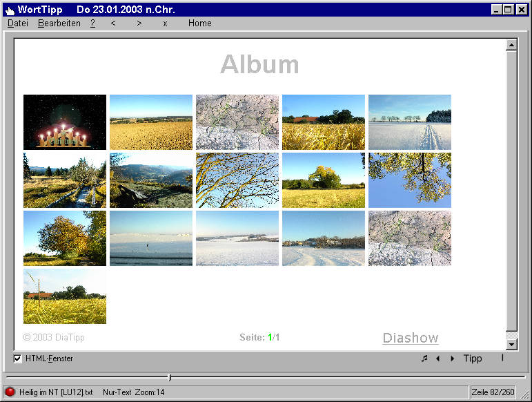
Task: Open the ski track snow thumbnail
Action: (410, 122)
